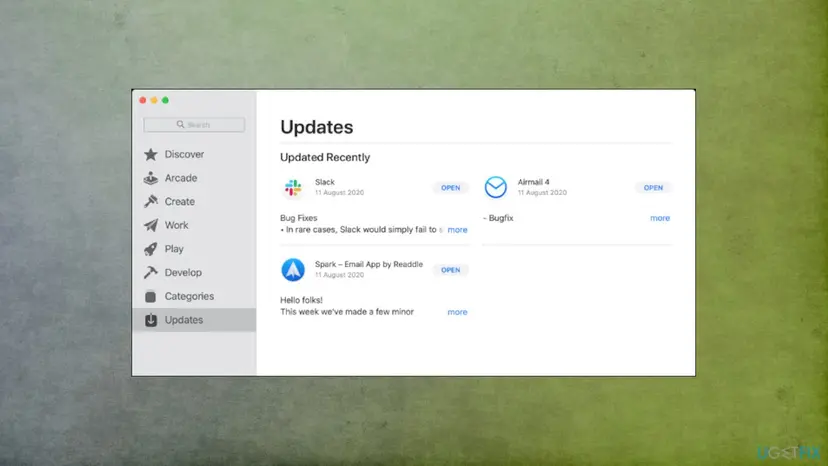
Task: Expand Airmail 4 Bugfix notes with more
Action: click(x=660, y=218)
